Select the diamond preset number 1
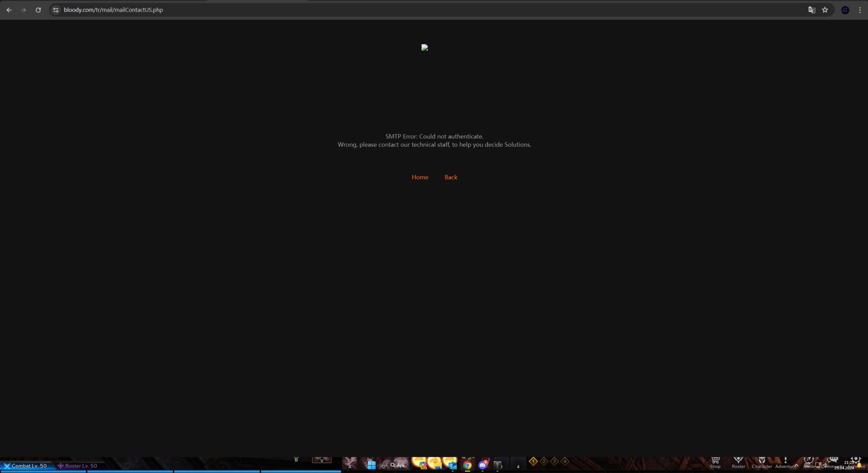Image resolution: width=868 pixels, height=473 pixels. (533, 461)
